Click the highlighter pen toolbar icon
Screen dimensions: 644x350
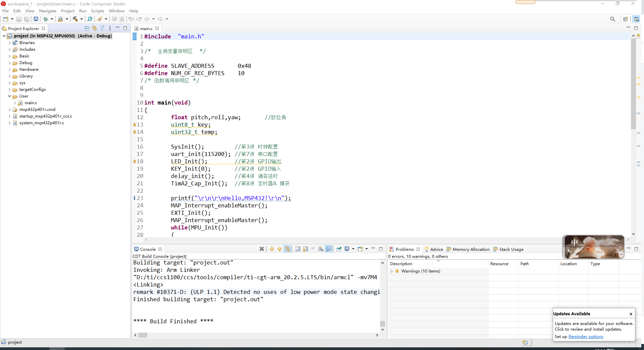click(x=100, y=19)
